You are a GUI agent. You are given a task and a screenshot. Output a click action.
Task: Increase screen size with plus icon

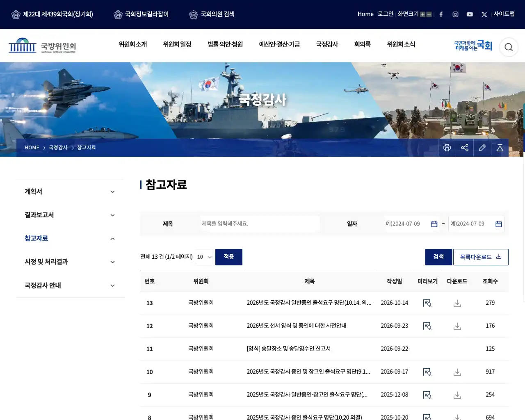click(422, 14)
